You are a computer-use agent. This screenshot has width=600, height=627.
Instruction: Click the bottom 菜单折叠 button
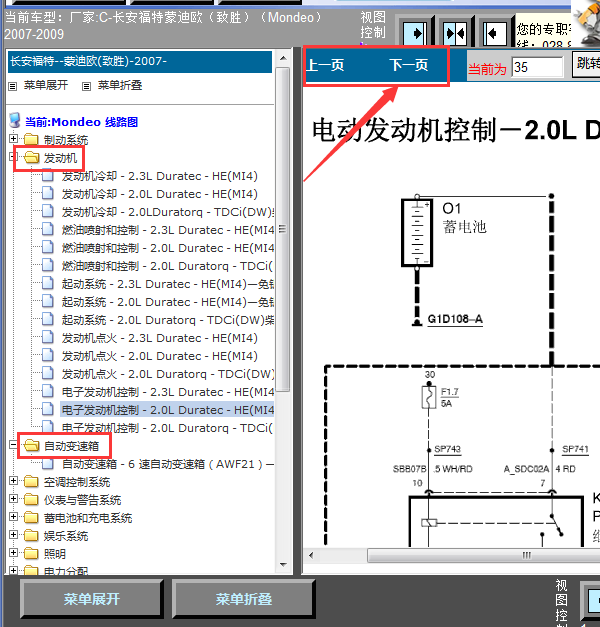[244, 599]
